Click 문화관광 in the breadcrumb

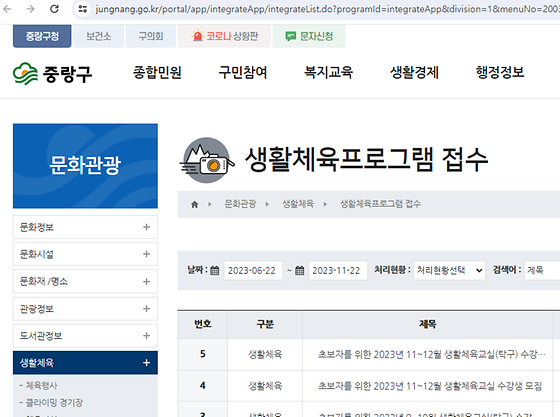click(x=240, y=204)
